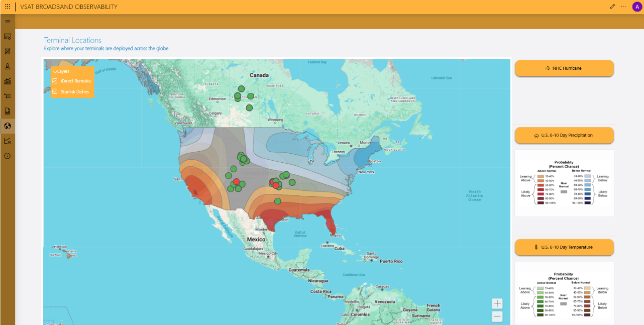Open the user account avatar

pyautogui.click(x=637, y=7)
